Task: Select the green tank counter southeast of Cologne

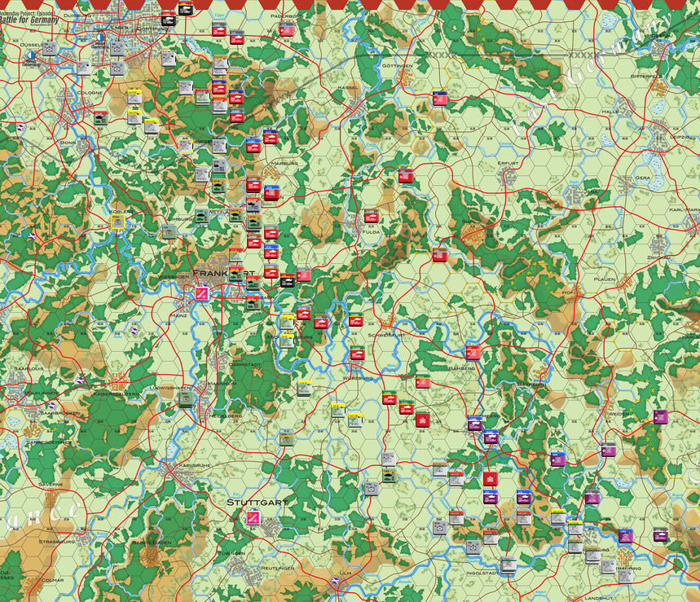Action: click(100, 117)
